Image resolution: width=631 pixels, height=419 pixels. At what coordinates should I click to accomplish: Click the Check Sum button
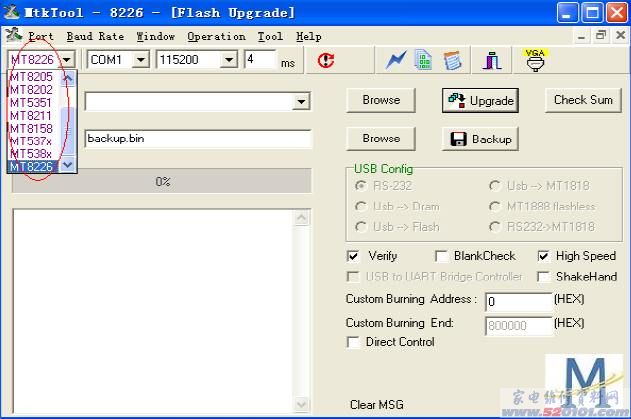pyautogui.click(x=583, y=100)
